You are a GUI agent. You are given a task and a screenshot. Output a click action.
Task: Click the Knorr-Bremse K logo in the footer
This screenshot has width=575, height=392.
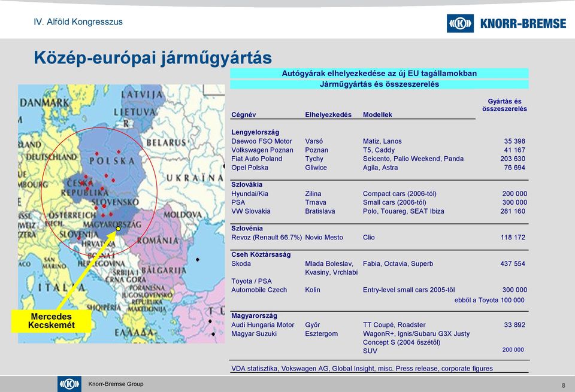point(69,384)
